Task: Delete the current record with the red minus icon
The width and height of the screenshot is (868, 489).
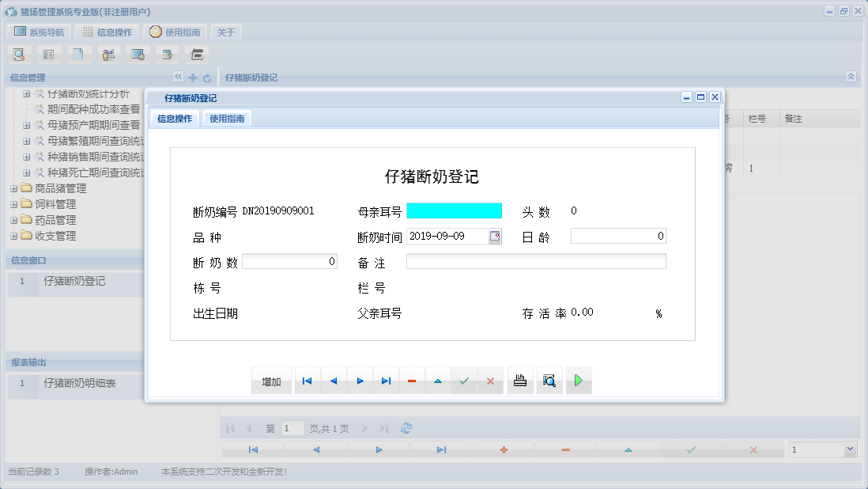Action: pyautogui.click(x=411, y=381)
